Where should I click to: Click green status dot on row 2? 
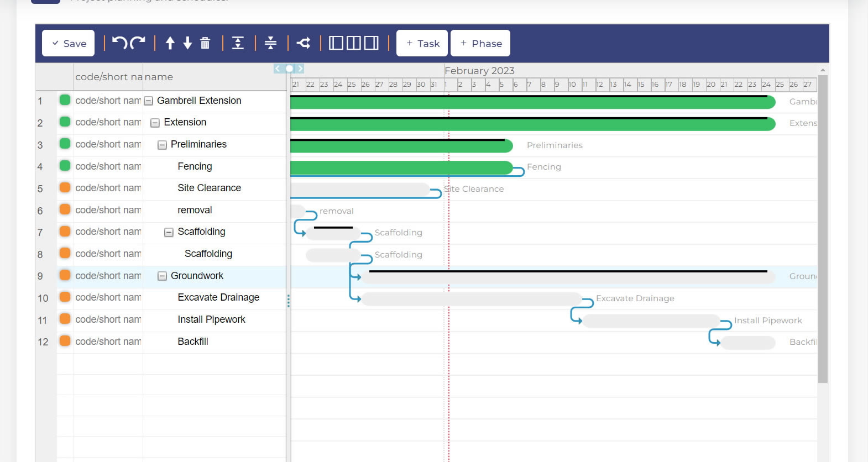coord(65,122)
